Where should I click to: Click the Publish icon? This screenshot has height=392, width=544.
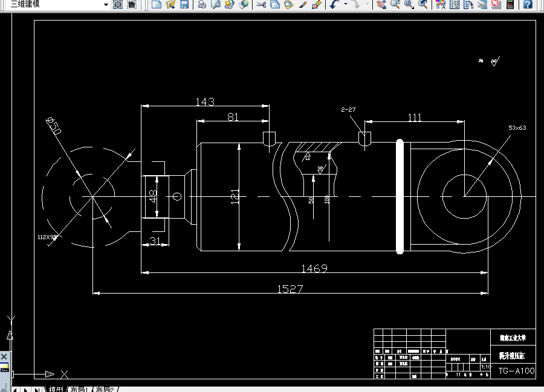230,4
